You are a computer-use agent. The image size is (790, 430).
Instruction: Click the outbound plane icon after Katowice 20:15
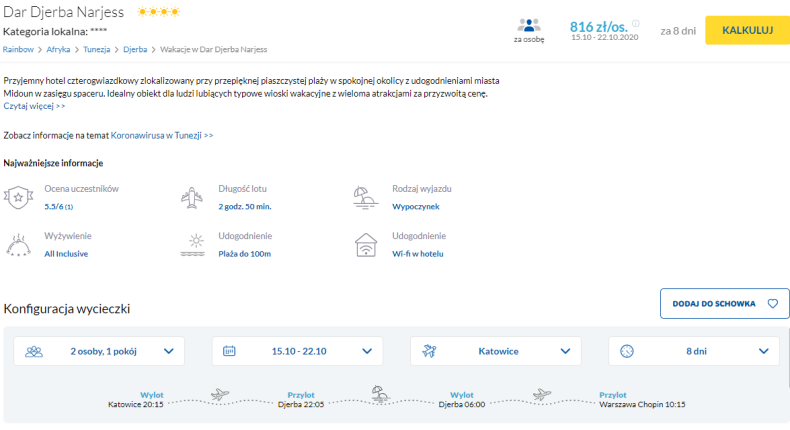point(220,394)
